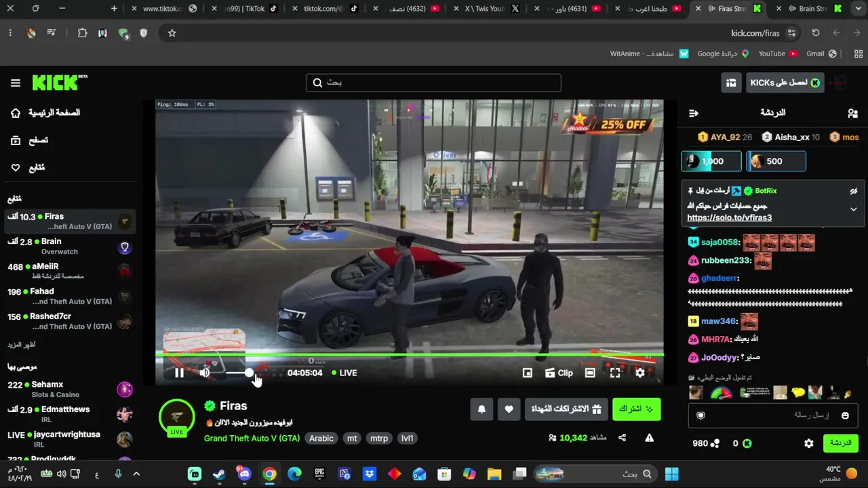Image resolution: width=868 pixels, height=488 pixels.
Task: Focus the Kick search box بحث
Action: pyautogui.click(x=433, y=83)
